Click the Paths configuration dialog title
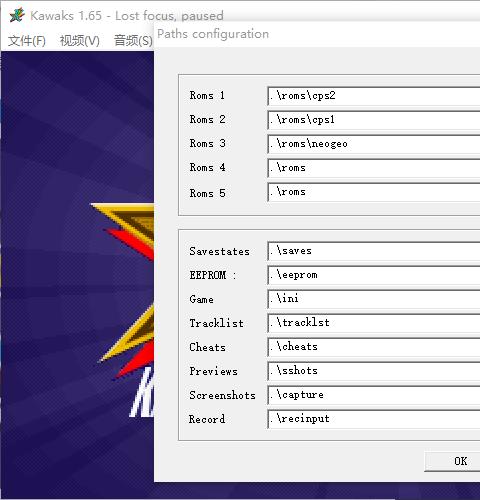Viewport: 480px width, 500px height. point(213,34)
